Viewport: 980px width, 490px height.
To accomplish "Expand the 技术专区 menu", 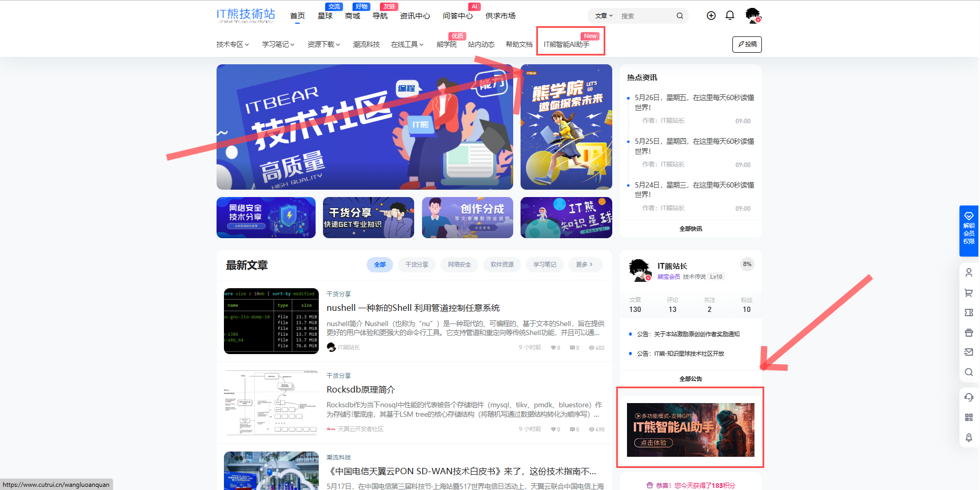I will click(232, 44).
